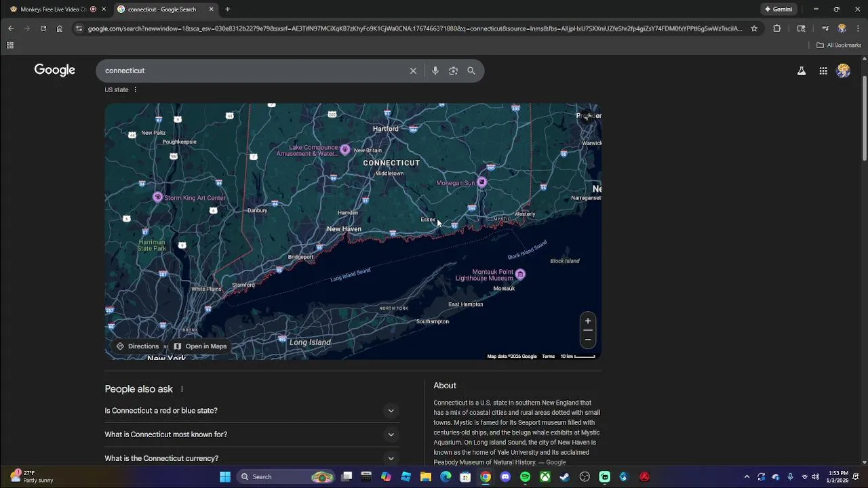Click Danbury label on map
The height and width of the screenshot is (488, 868).
point(257,210)
